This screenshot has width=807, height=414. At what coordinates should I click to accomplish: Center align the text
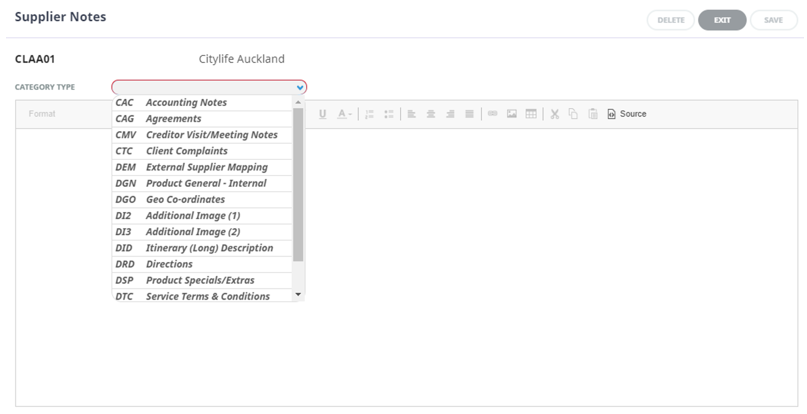[431, 114]
